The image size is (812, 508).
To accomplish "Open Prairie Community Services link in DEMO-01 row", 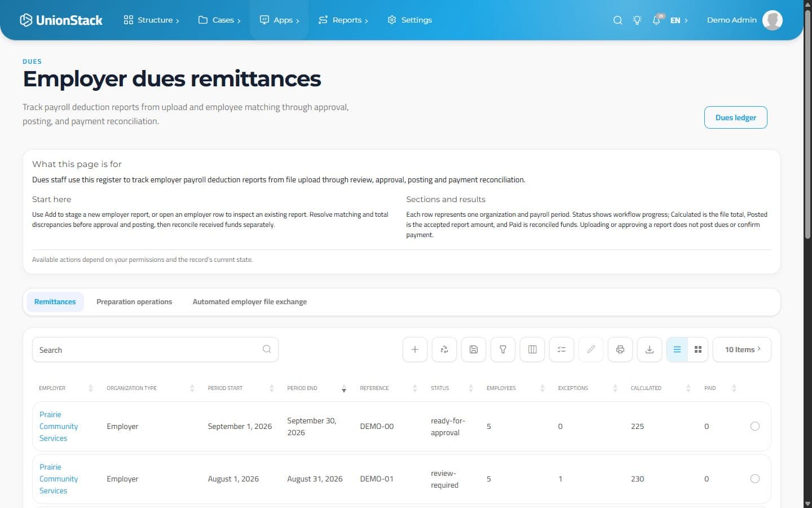I will [59, 479].
